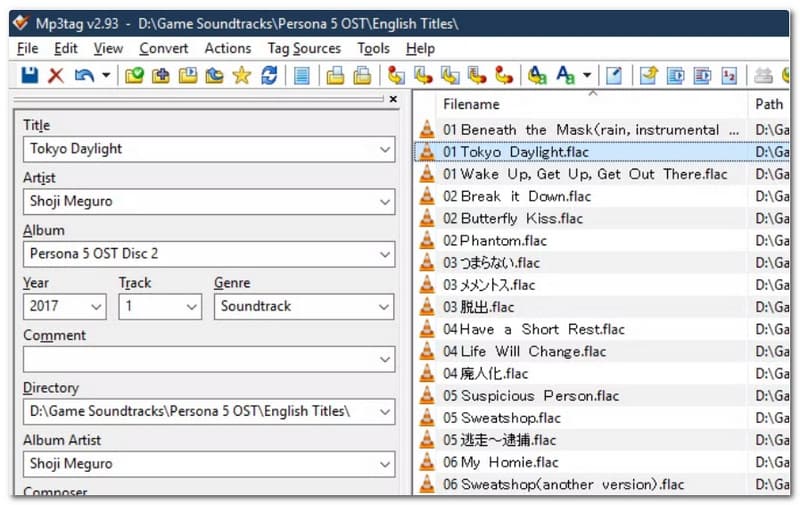Open the Convert menu

click(x=164, y=48)
